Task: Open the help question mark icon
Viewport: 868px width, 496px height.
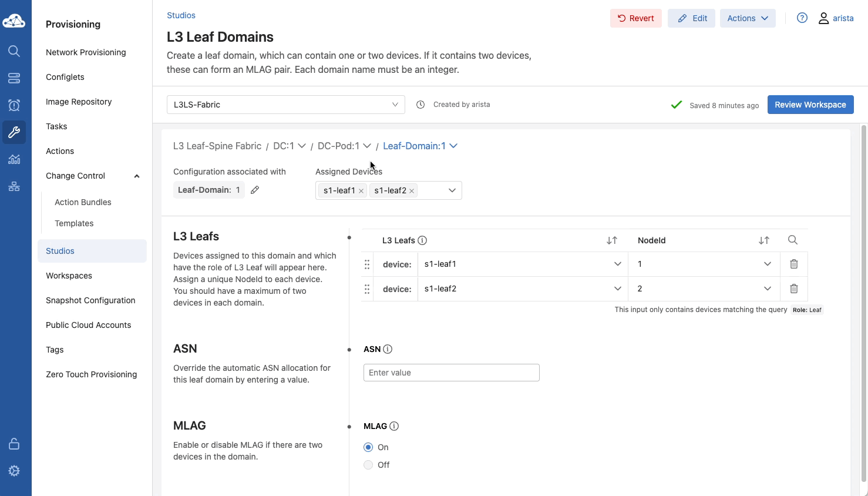Action: (802, 18)
